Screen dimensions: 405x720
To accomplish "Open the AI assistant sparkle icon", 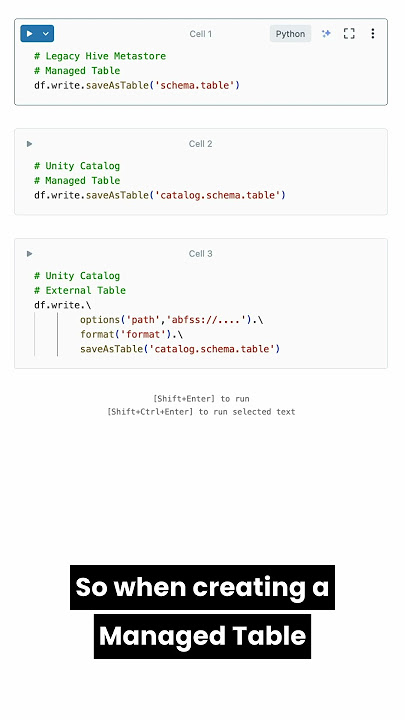I will click(326, 34).
